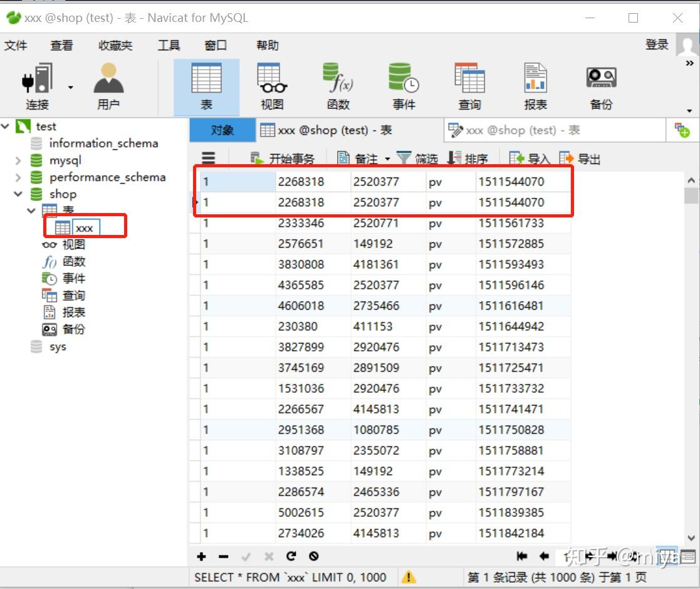This screenshot has width=700, height=589.
Task: Open the 查看 menu
Action: click(x=61, y=45)
